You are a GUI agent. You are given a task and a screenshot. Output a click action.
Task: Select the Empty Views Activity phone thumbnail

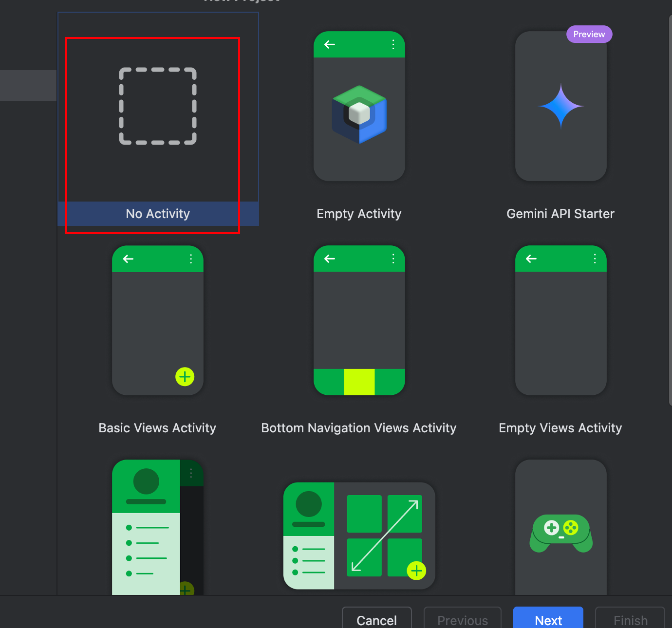560,320
